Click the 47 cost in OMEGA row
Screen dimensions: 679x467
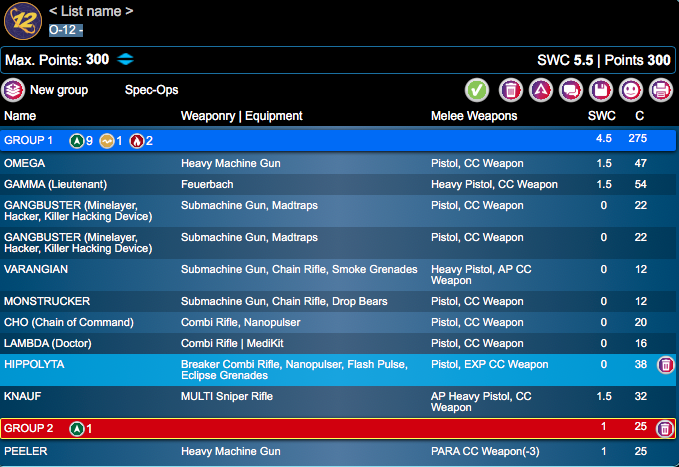[x=640, y=163]
